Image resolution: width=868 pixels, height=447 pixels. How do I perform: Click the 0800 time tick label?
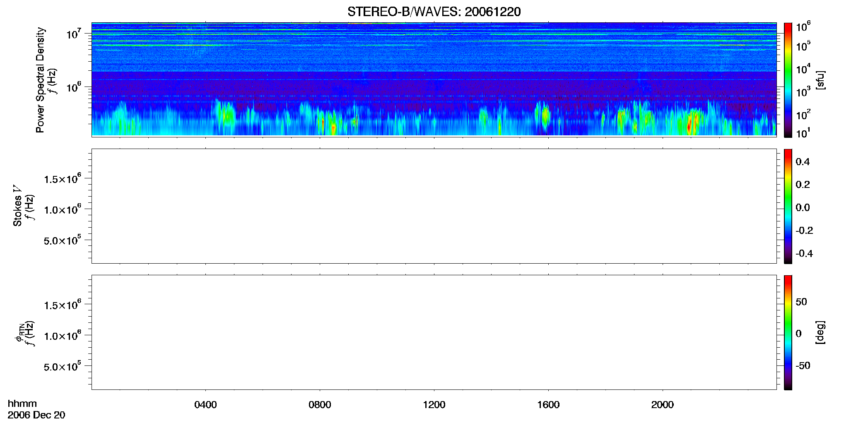coord(320,405)
